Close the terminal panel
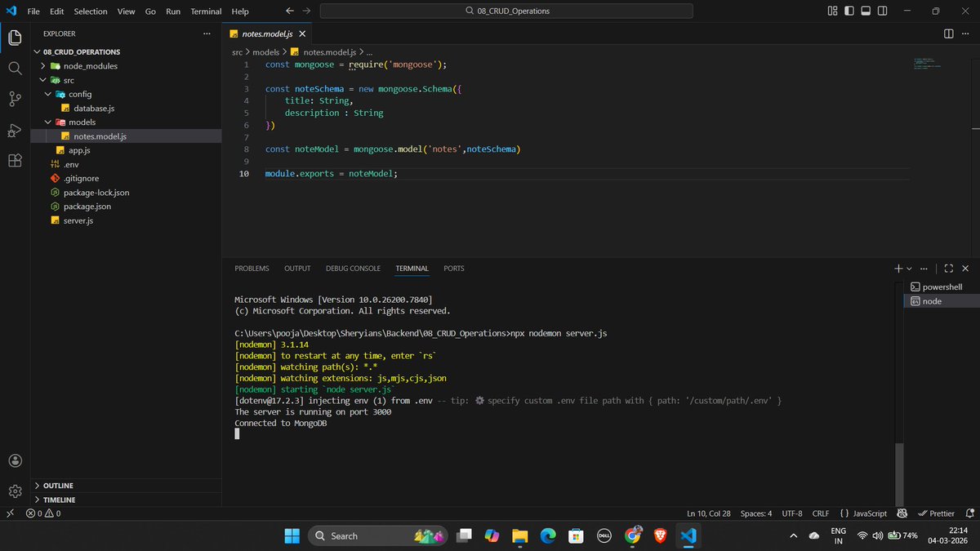The image size is (980, 551). [965, 268]
